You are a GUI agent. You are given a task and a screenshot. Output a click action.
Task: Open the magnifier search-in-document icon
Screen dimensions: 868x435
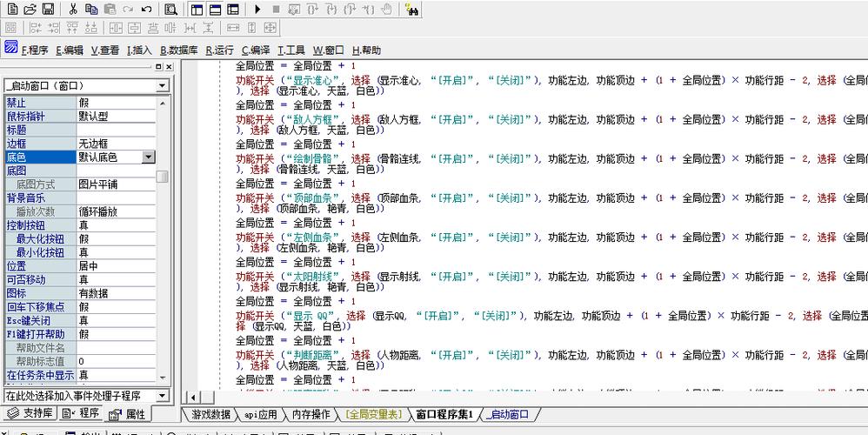tap(171, 10)
